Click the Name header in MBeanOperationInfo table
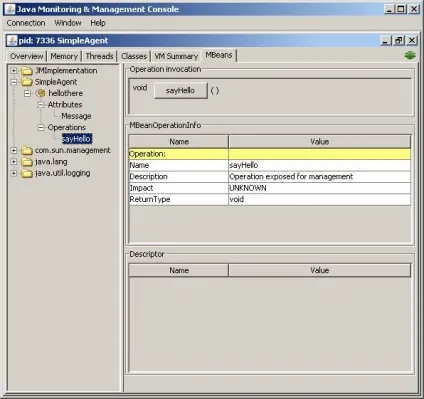424x399 pixels. coord(179,142)
